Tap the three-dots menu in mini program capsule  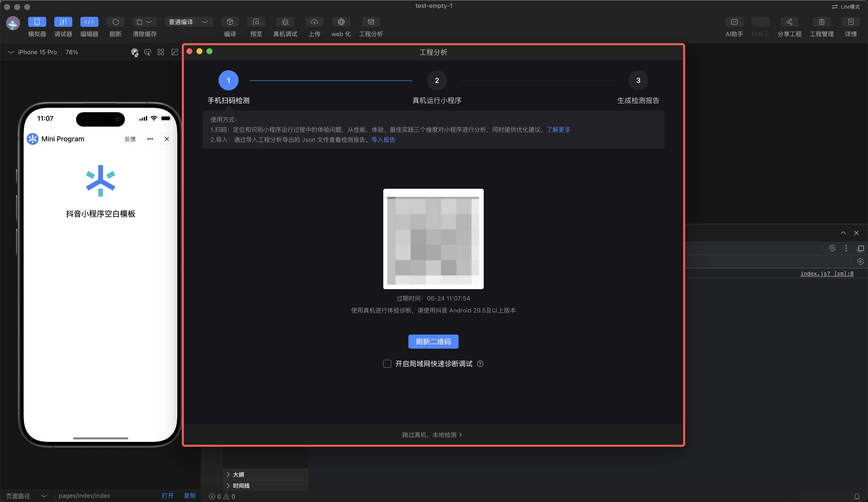(150, 139)
